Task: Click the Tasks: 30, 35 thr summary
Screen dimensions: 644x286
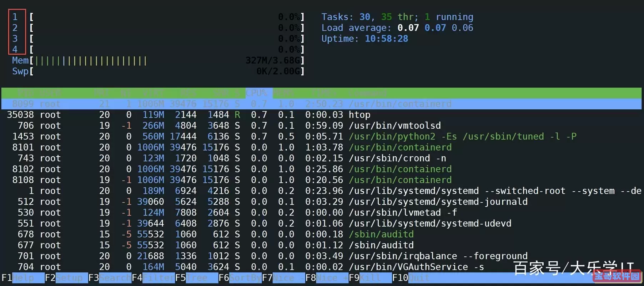Action: coord(397,17)
